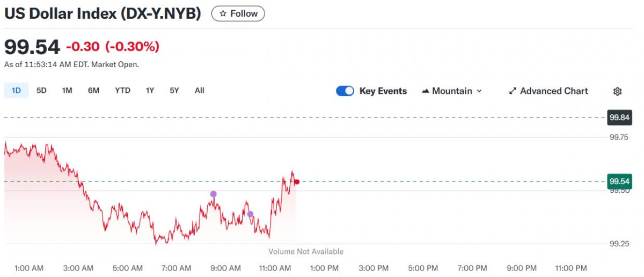Switch to the 1M time range
This screenshot has width=644, height=277.
tap(67, 90)
